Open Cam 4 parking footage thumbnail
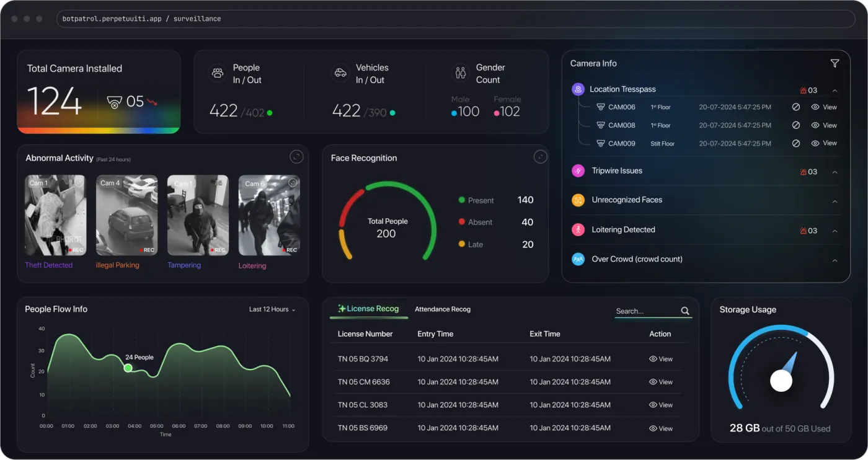 click(126, 215)
